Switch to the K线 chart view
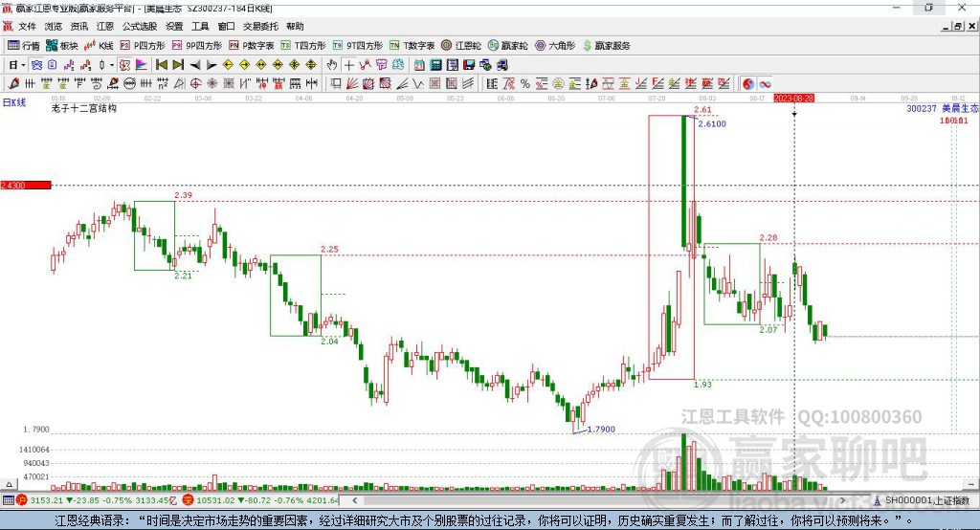This screenshot has height=530, width=980. 99,46
